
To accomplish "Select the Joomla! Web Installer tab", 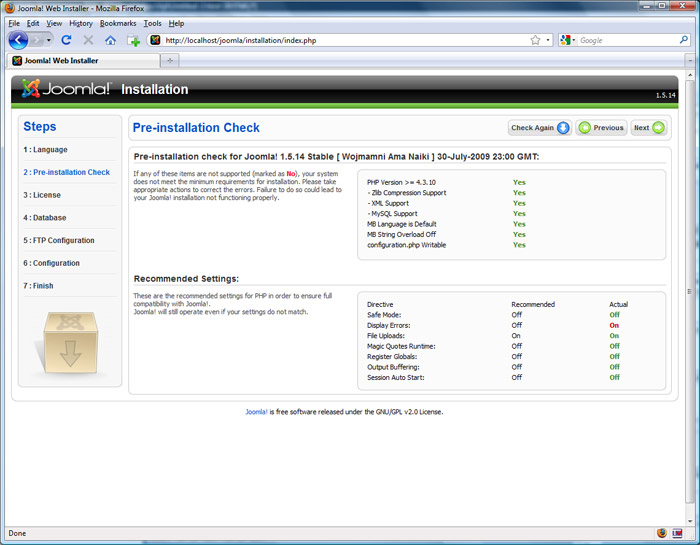I will click(83, 60).
